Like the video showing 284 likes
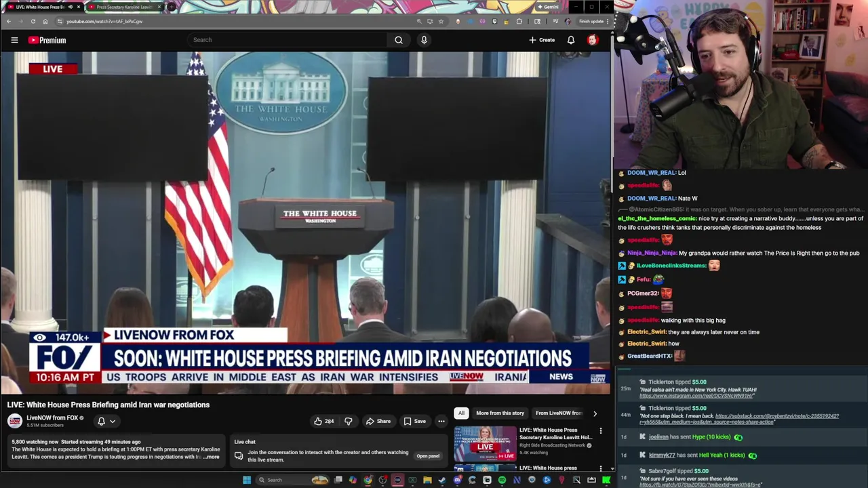Screen dimensions: 868x488 [x=323, y=422]
